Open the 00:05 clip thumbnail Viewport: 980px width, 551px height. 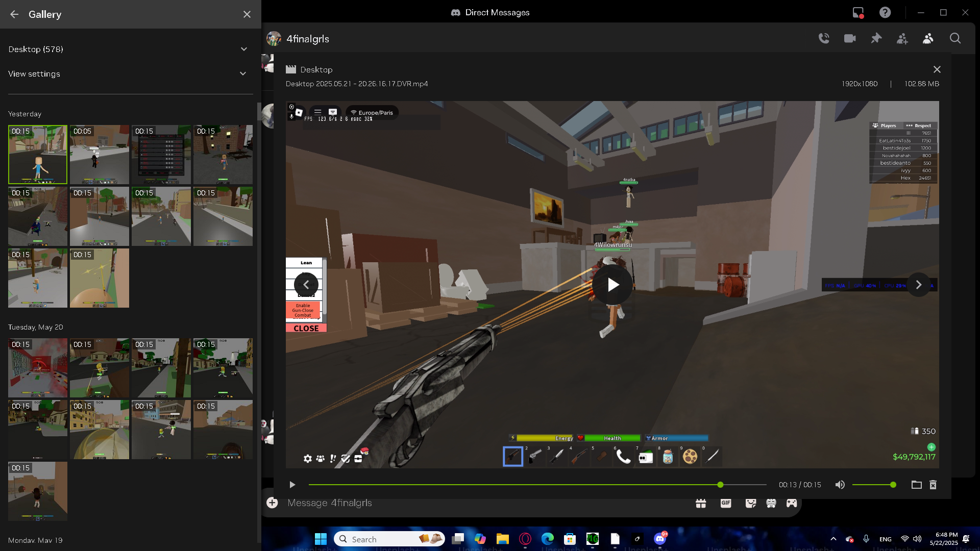(100, 155)
